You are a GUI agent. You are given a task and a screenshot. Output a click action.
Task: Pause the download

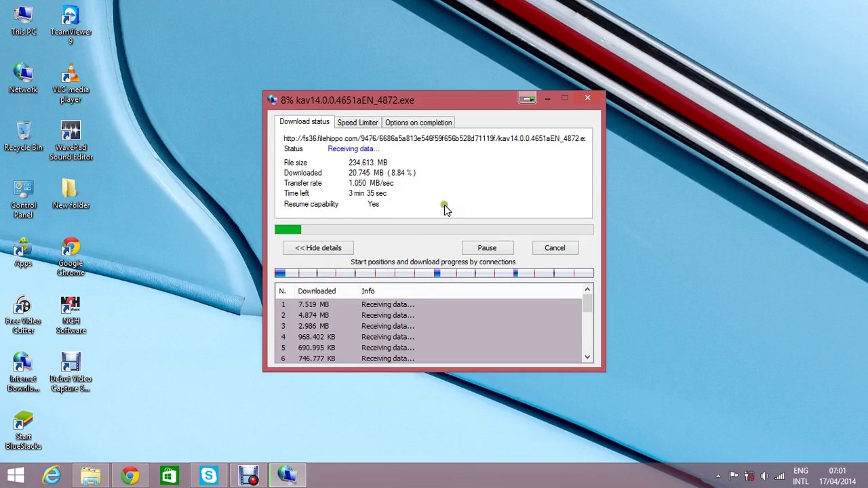point(487,248)
